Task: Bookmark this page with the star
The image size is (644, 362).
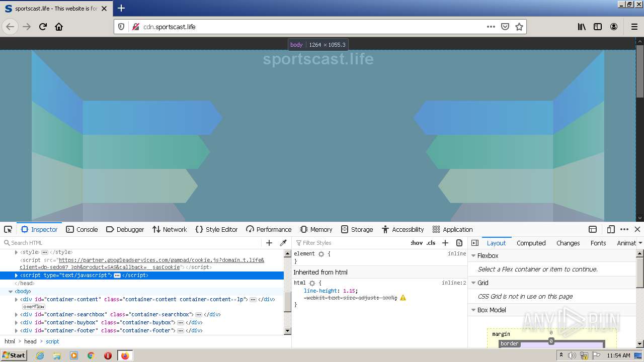Action: pyautogui.click(x=519, y=27)
